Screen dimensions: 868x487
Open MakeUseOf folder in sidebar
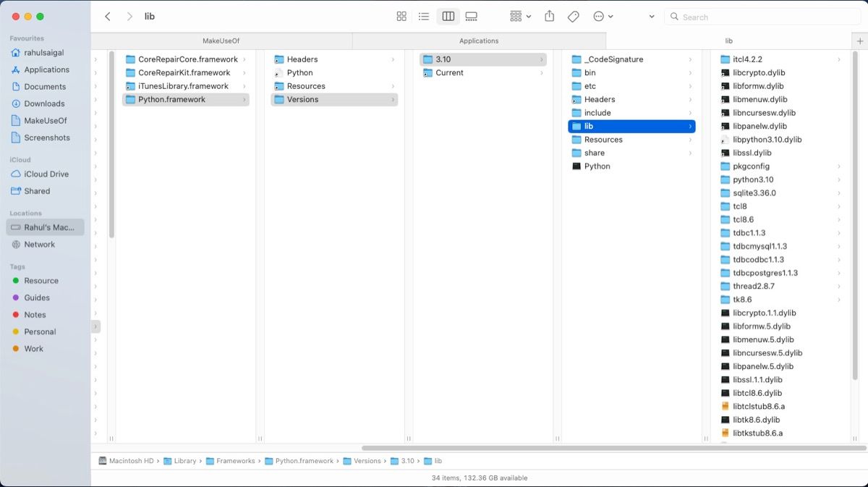pyautogui.click(x=45, y=121)
